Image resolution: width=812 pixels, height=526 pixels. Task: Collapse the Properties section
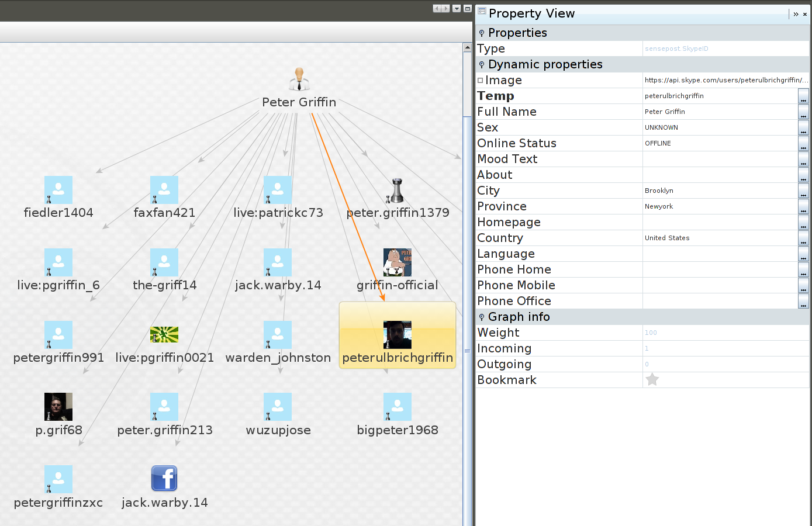481,33
